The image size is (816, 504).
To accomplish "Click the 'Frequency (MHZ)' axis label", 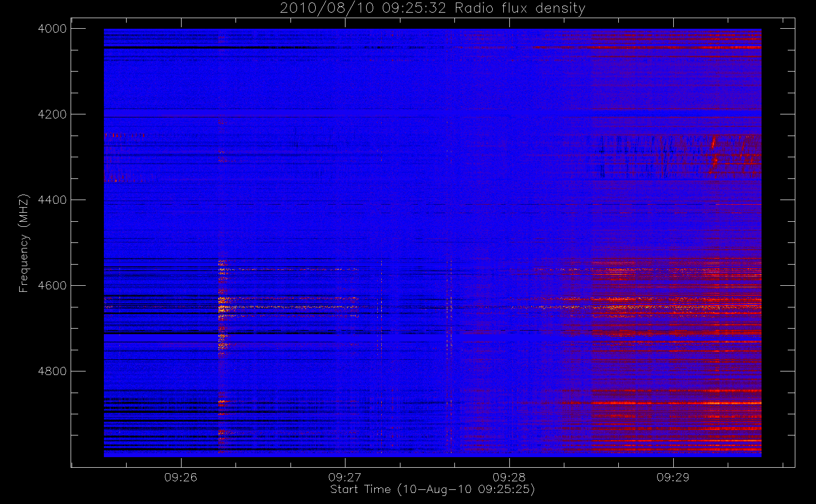I will click(x=23, y=243).
